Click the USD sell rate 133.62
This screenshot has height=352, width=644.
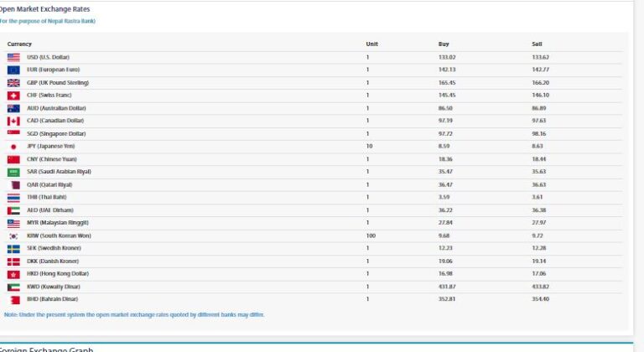(x=540, y=57)
